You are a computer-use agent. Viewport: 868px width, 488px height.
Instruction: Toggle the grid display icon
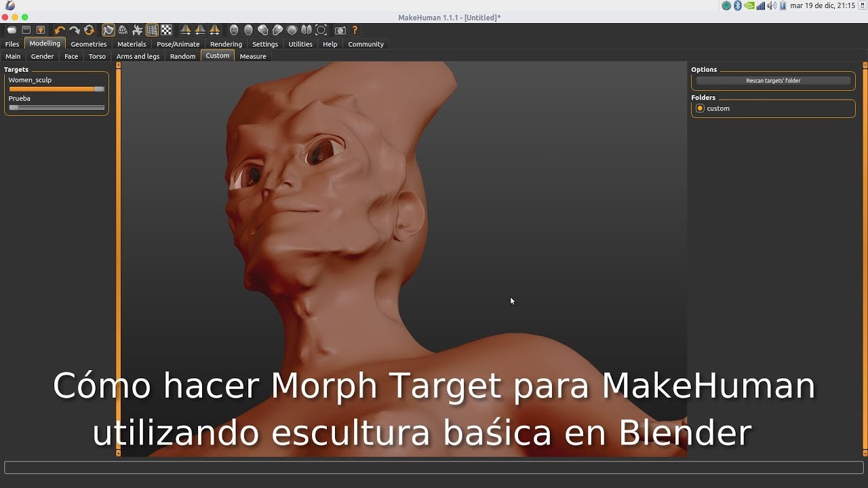[x=152, y=30]
